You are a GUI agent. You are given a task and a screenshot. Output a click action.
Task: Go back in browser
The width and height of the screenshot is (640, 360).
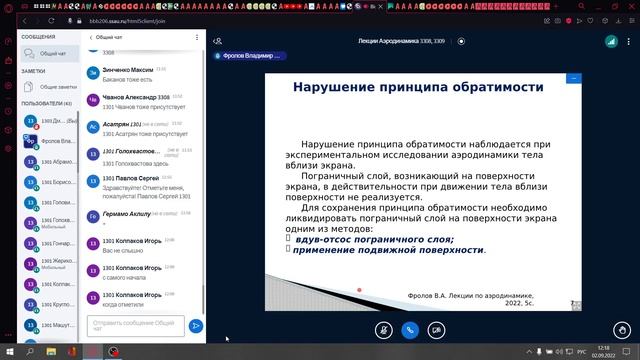(25, 21)
